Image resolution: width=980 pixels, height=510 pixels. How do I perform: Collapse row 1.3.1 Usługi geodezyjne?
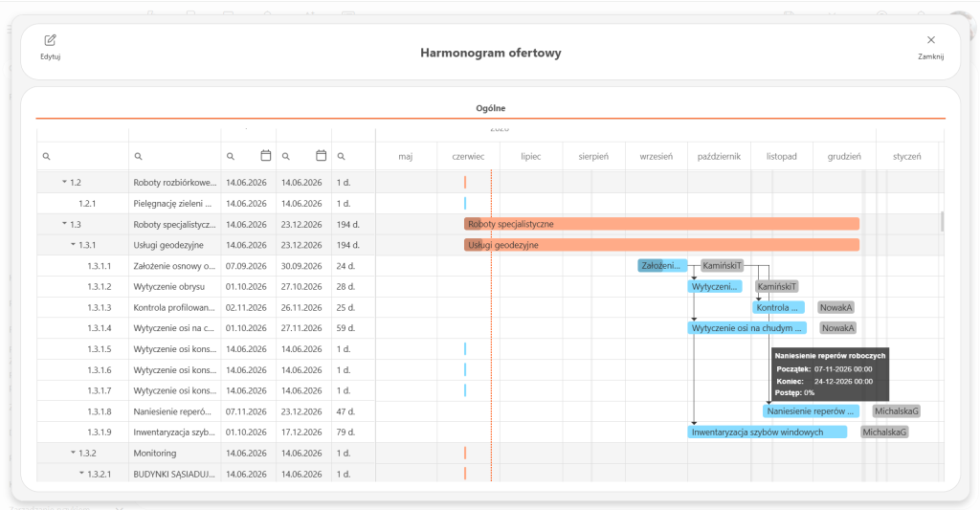(73, 244)
